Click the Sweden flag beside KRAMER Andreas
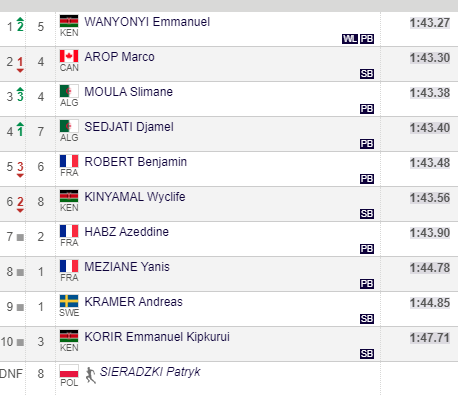458x395 pixels. 69,301
